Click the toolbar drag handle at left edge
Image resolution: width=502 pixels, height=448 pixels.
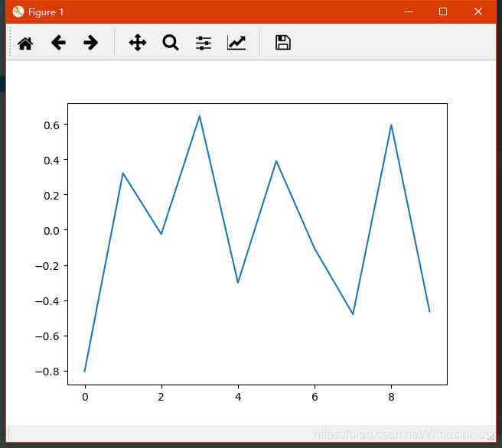coord(10,41)
